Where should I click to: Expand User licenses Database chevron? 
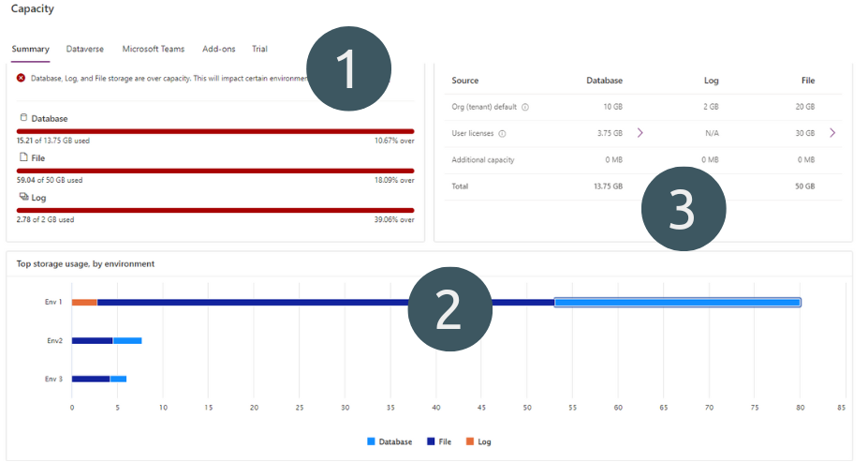[640, 133]
